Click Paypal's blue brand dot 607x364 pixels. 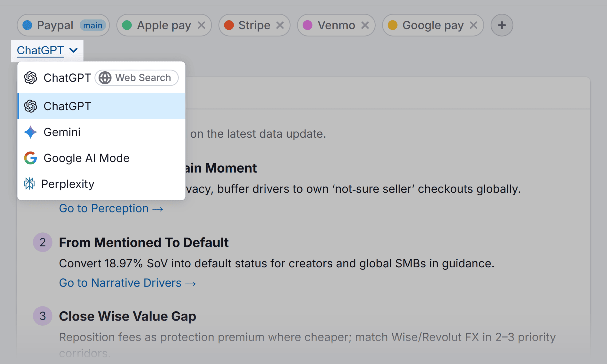click(x=27, y=25)
